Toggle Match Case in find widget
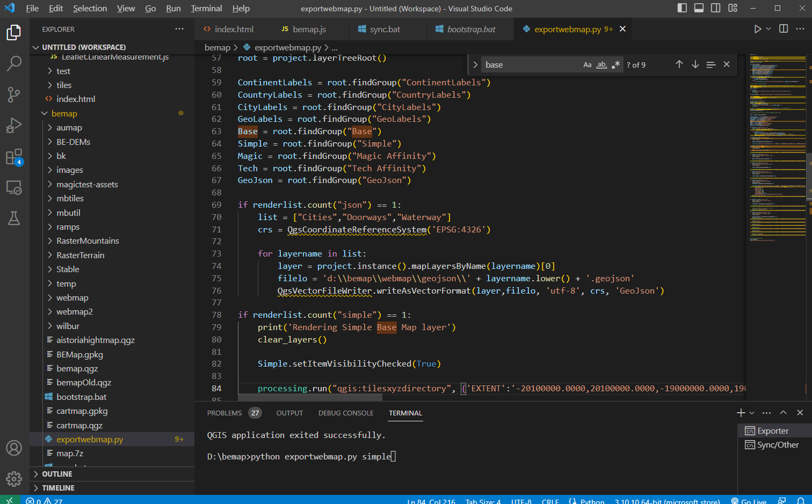The width and height of the screenshot is (812, 504). coord(588,65)
